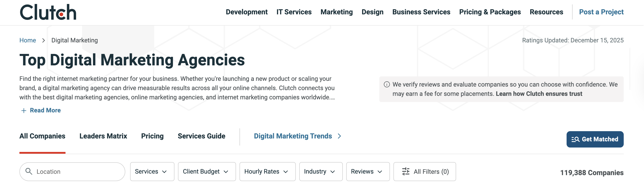Click the magnifier icon in Location field
The height and width of the screenshot is (193, 644).
pos(29,171)
